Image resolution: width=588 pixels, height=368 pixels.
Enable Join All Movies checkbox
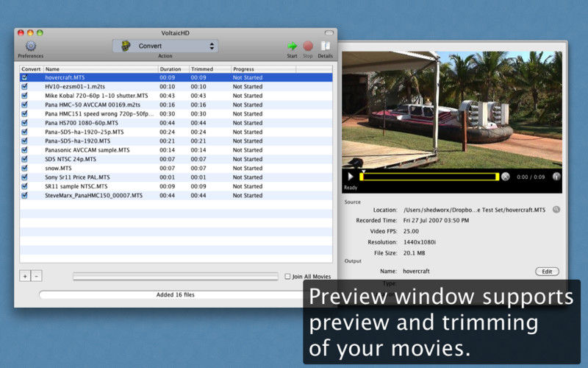[287, 277]
